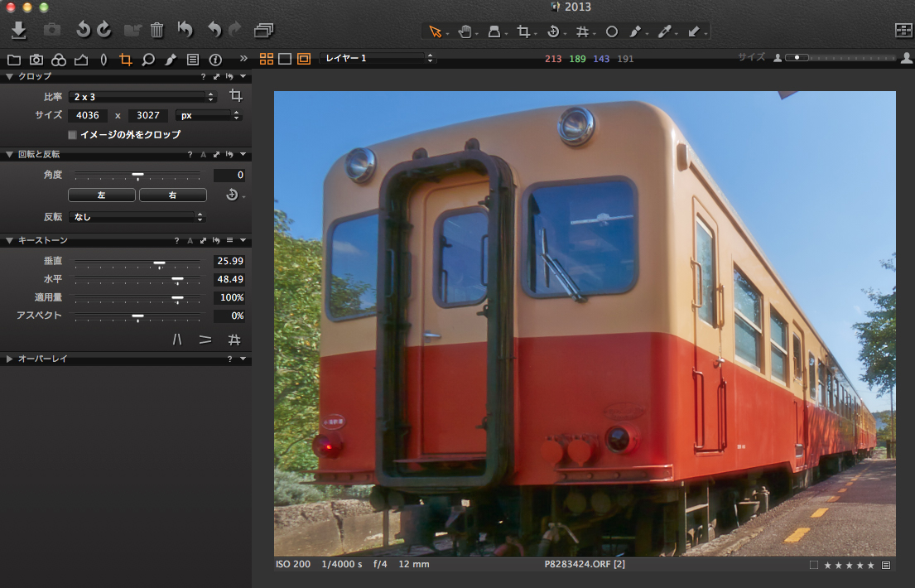
Task: Click the trash delete icon
Action: pos(157,31)
